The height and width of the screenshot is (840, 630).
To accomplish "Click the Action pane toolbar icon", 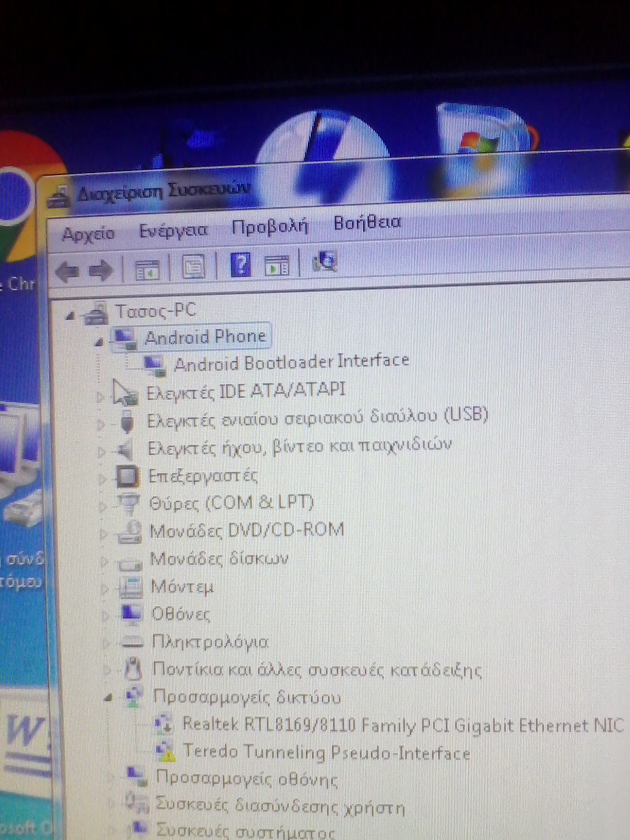I will pyautogui.click(x=277, y=265).
